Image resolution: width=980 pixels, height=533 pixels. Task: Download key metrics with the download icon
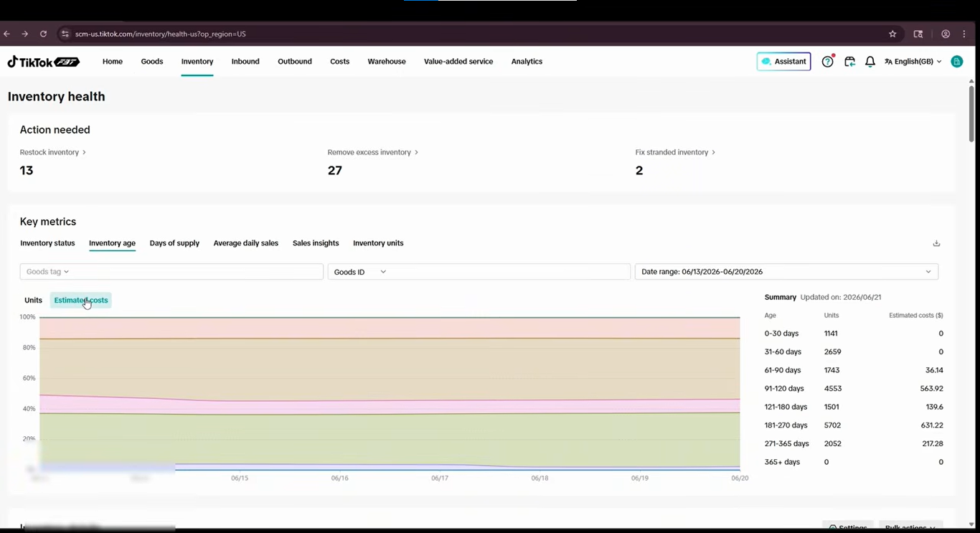click(x=936, y=243)
